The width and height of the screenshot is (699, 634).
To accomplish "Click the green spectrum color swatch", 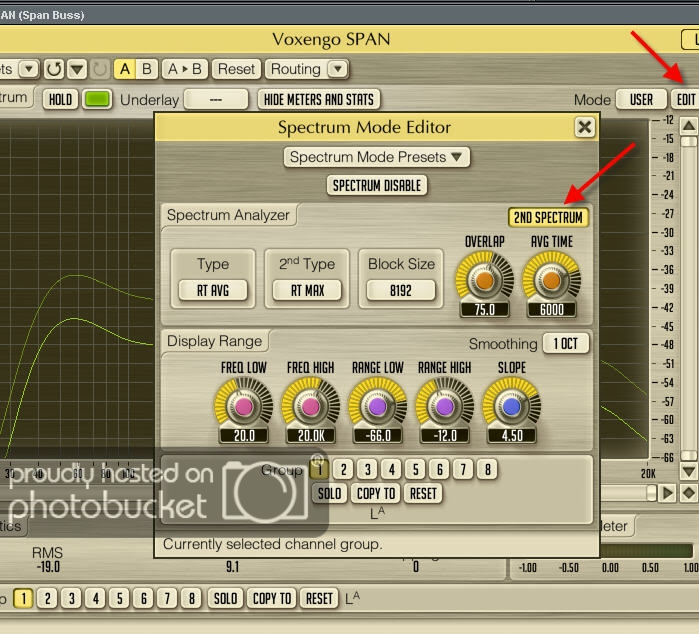I will [x=97, y=99].
